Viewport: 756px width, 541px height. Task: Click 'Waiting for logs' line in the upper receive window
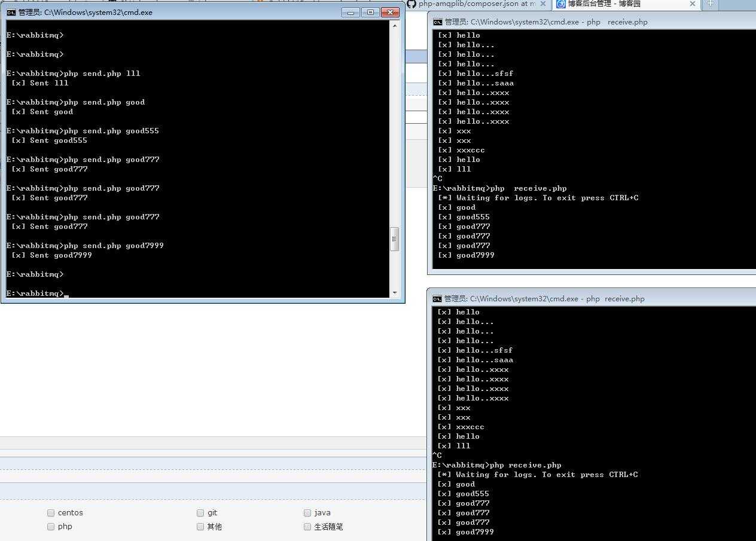click(x=538, y=198)
